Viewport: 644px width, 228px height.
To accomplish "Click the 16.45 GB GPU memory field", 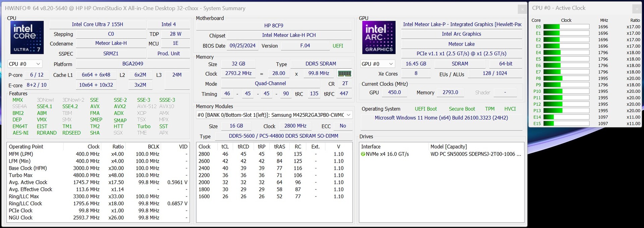I will [416, 64].
